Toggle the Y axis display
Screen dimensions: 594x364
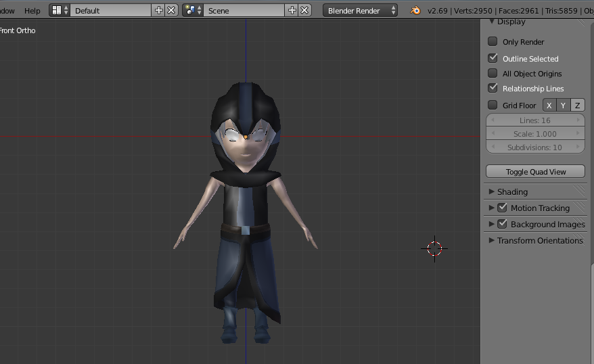564,106
